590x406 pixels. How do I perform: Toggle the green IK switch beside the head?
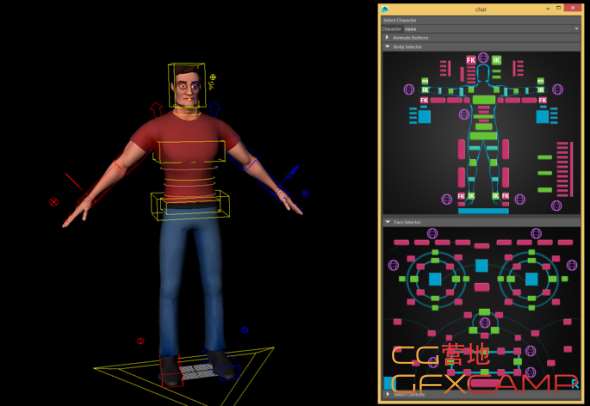(x=496, y=60)
